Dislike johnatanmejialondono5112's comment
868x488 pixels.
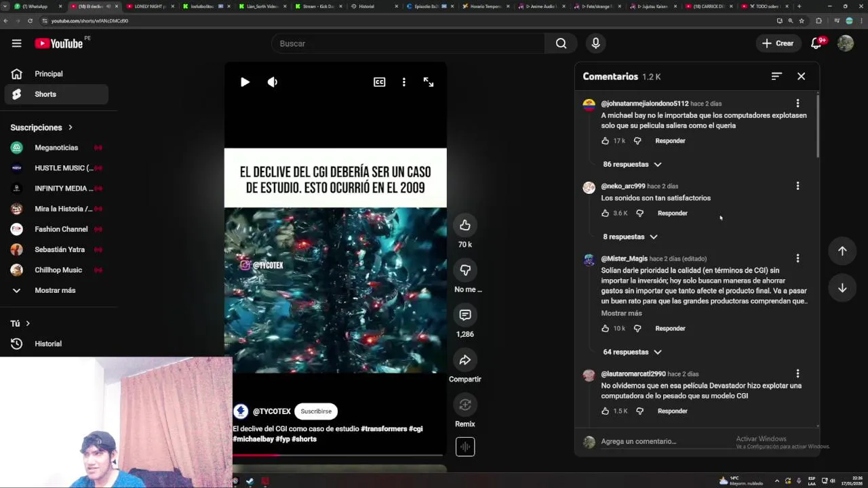[x=637, y=141]
